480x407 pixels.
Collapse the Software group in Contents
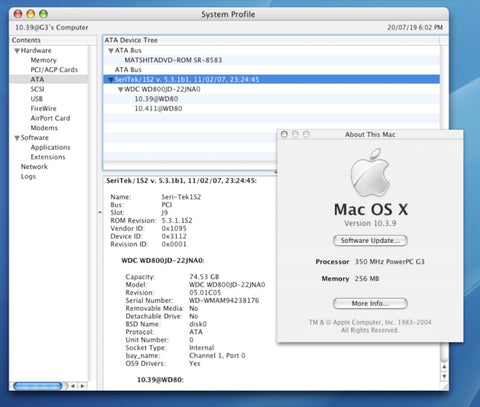[x=17, y=138]
